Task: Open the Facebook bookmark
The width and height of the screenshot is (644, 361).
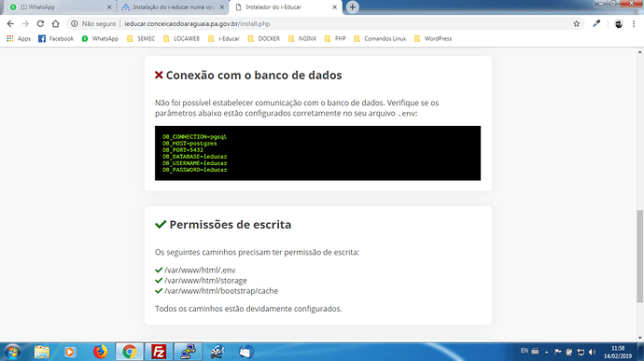Action: [x=56, y=38]
